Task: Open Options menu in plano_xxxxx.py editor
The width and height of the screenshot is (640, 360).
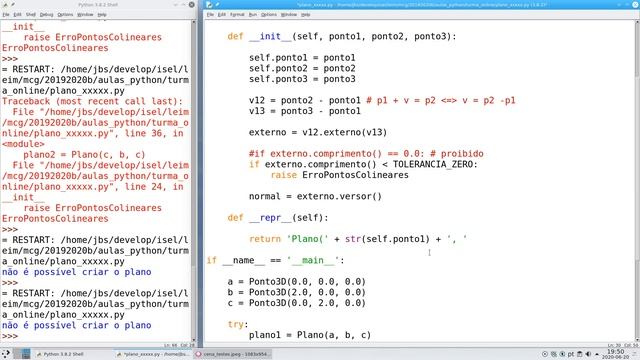Action: (269, 15)
